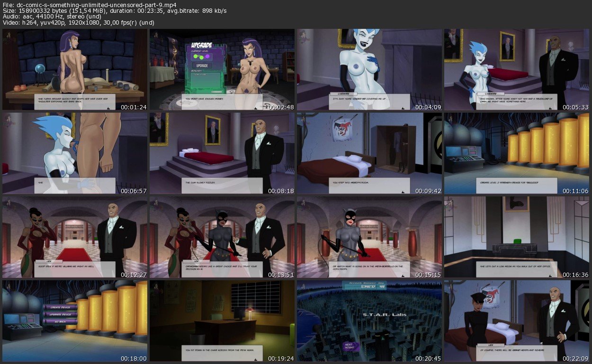Open the thumbnail at timestamp 00:11:06
Viewport: 592px width, 364px height.
[517, 153]
